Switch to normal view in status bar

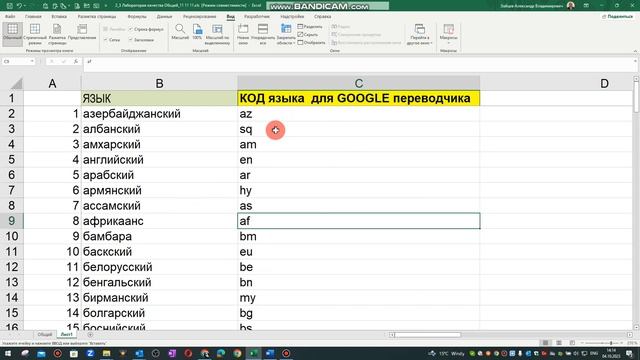[x=545, y=343]
